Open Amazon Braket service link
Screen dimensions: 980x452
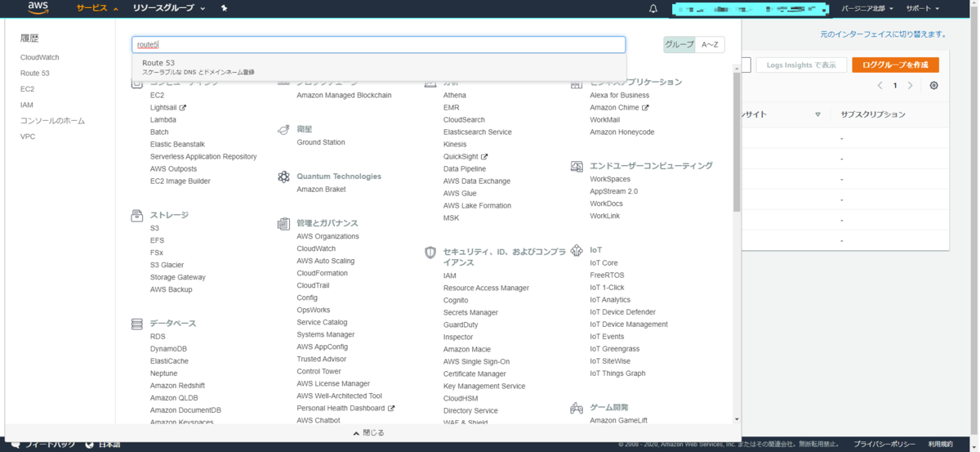[x=321, y=190]
